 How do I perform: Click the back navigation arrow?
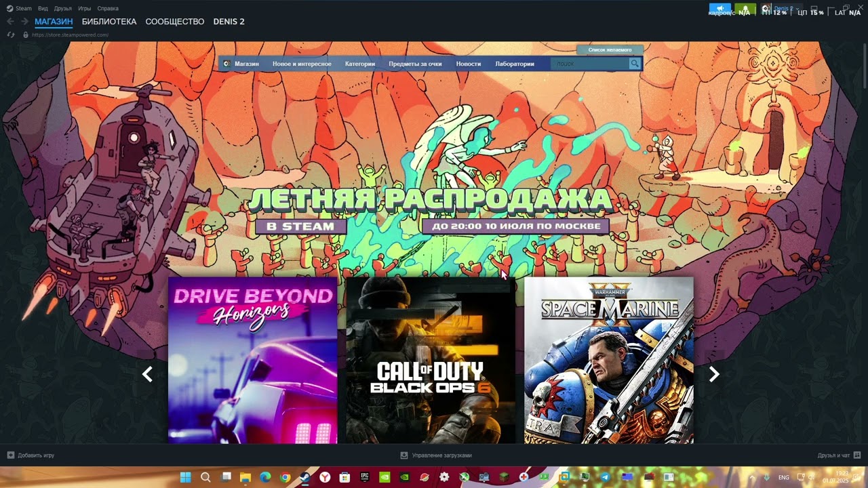[10, 22]
